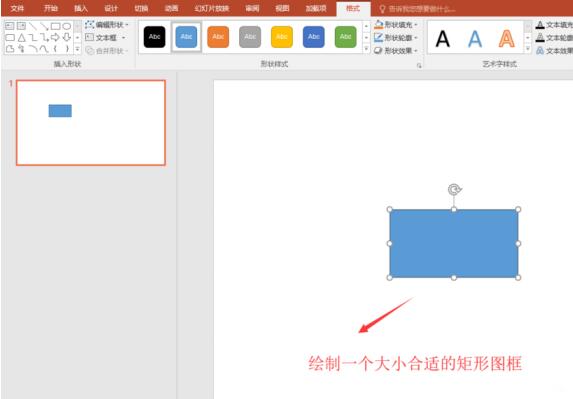Pick the arrow line shape
The width and height of the screenshot is (573, 399).
(44, 26)
